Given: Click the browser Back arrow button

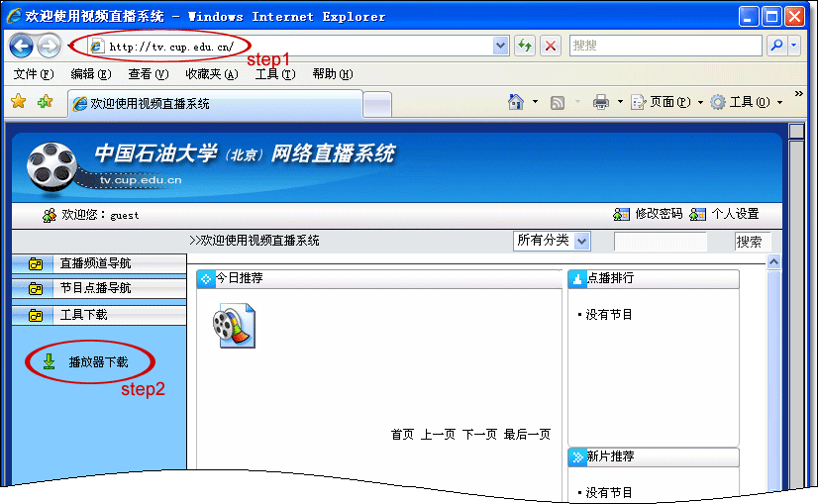Looking at the screenshot, I should tap(22, 46).
